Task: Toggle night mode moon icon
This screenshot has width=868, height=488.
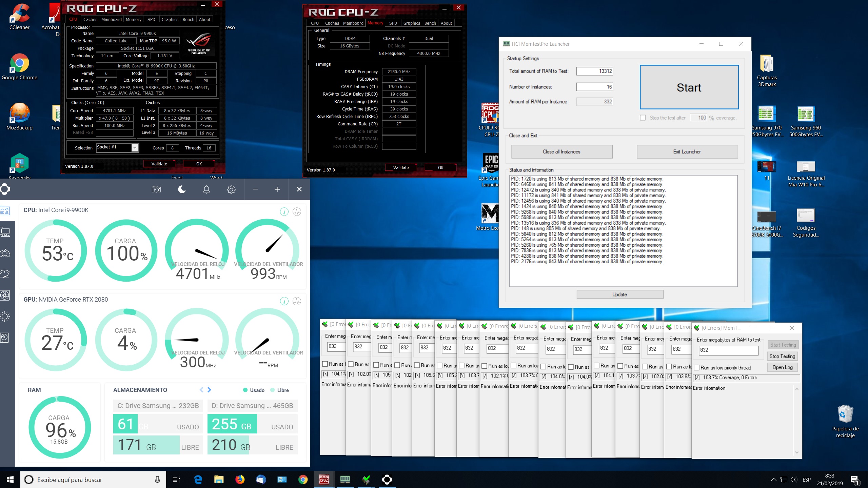Action: click(x=182, y=189)
